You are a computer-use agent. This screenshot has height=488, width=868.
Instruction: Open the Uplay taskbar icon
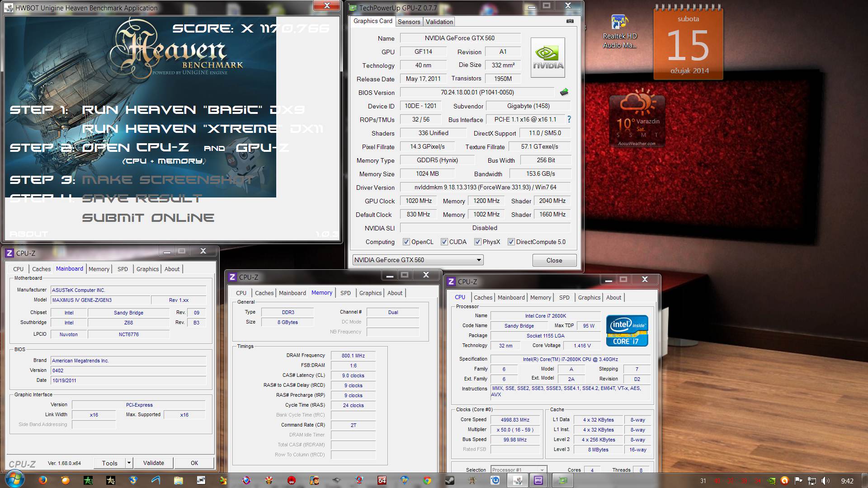(495, 480)
